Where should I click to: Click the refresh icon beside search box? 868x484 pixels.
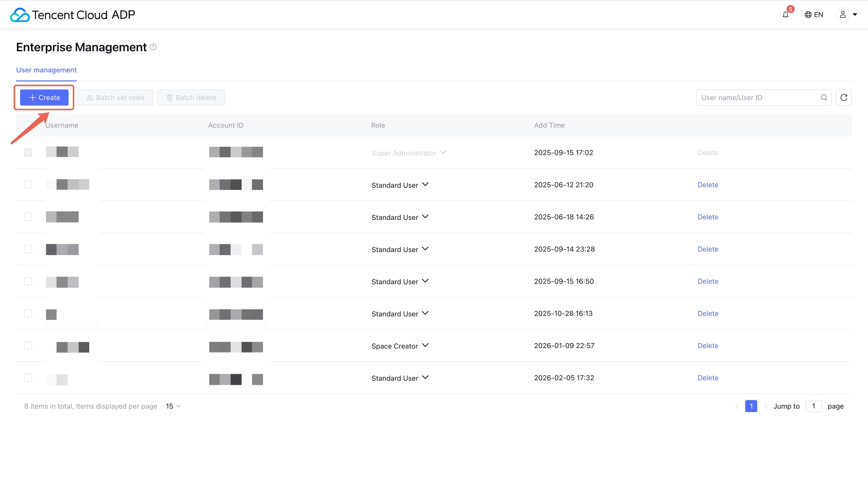[844, 98]
